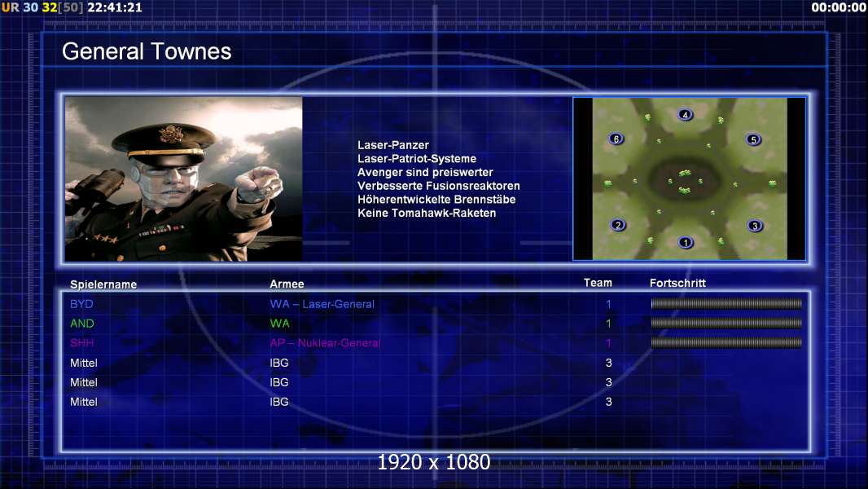Click the center island on the minimap
The height and width of the screenshot is (489, 868).
[685, 181]
